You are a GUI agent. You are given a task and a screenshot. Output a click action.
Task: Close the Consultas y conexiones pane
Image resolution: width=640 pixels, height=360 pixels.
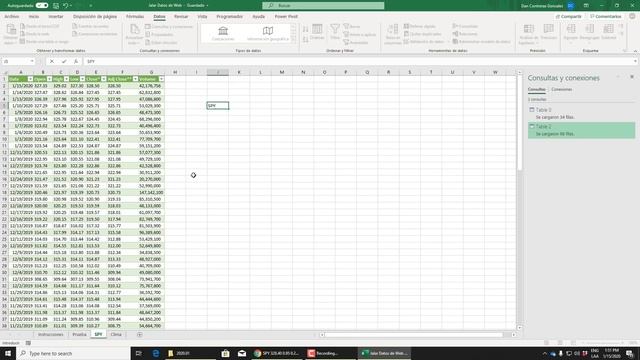tap(632, 77)
